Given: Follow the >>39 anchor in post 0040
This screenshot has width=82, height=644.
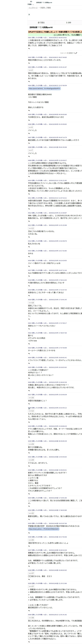Looking at the screenshot, I should point(31,618).
